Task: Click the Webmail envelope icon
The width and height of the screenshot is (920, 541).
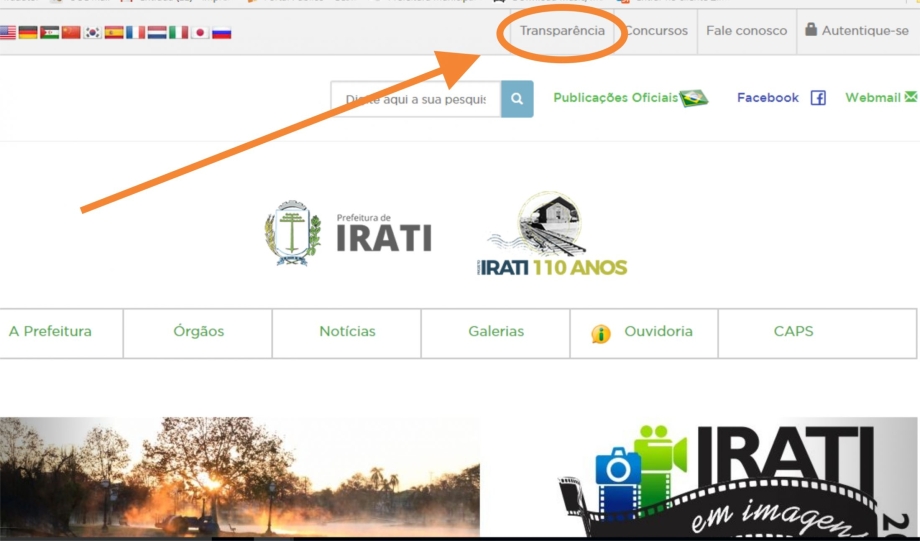Action: click(x=911, y=97)
